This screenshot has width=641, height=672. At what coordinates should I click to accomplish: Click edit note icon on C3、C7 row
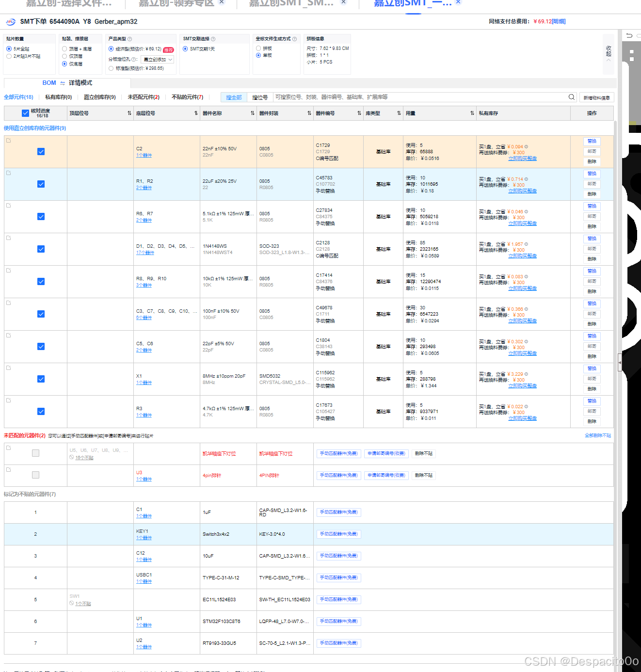[9, 303]
